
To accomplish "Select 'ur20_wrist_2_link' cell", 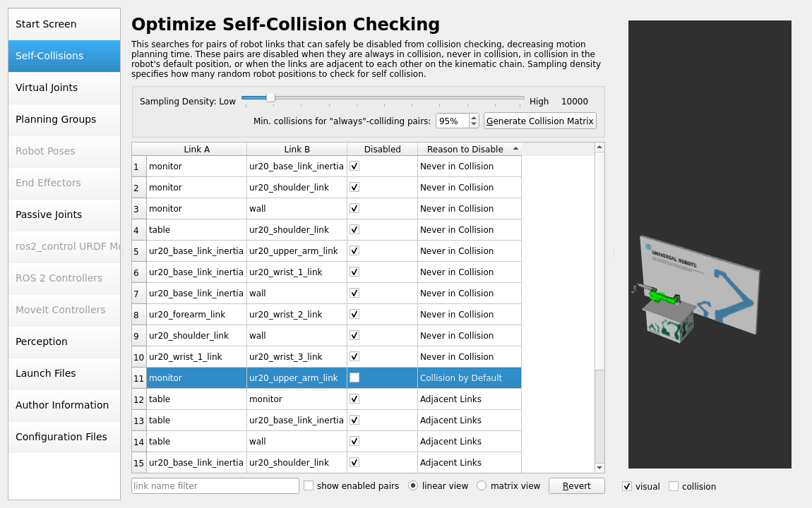I will point(297,315).
